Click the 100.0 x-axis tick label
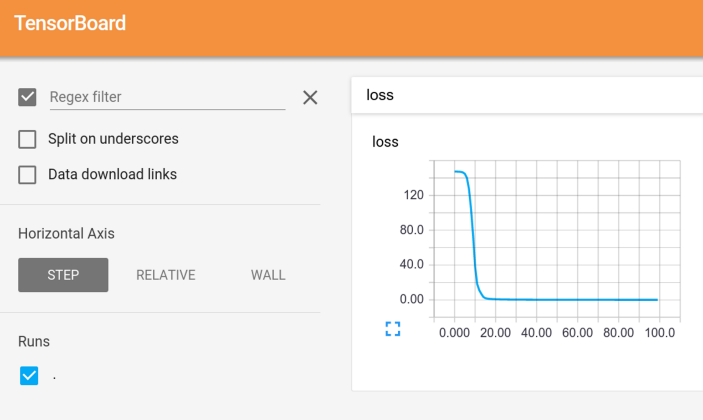Viewport: 703px width, 420px height. point(660,333)
